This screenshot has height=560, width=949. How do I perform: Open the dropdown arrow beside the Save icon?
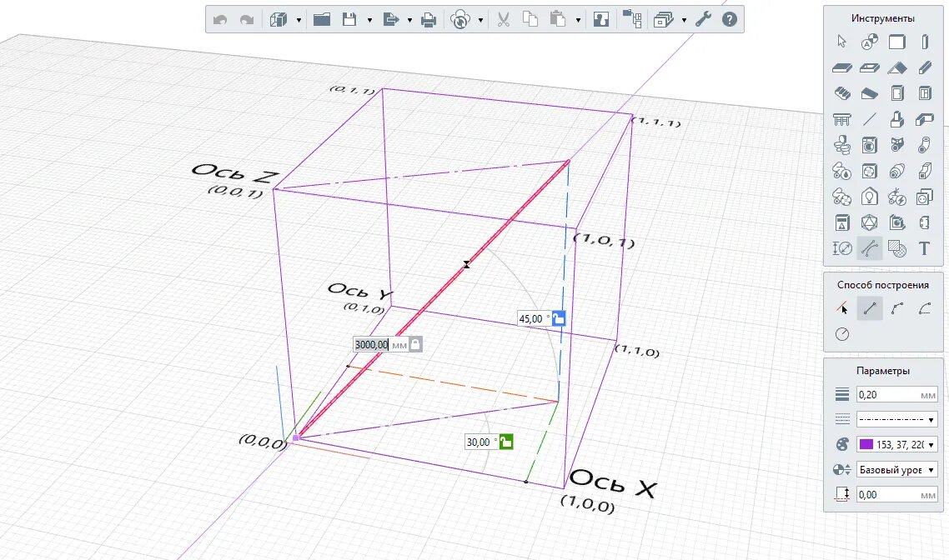click(x=369, y=20)
